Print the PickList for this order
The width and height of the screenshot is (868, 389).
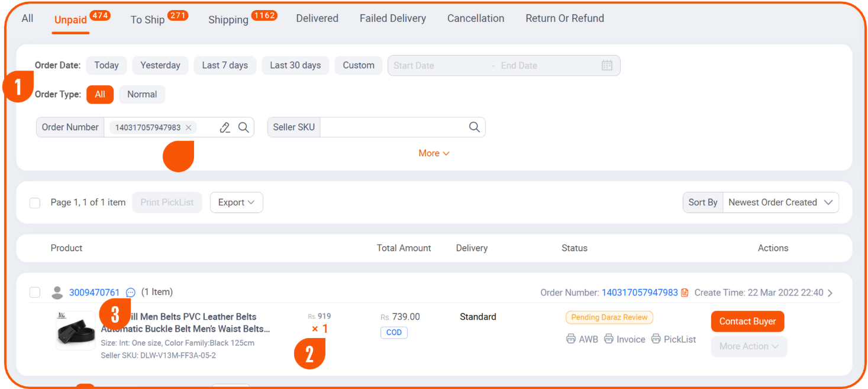tap(673, 339)
